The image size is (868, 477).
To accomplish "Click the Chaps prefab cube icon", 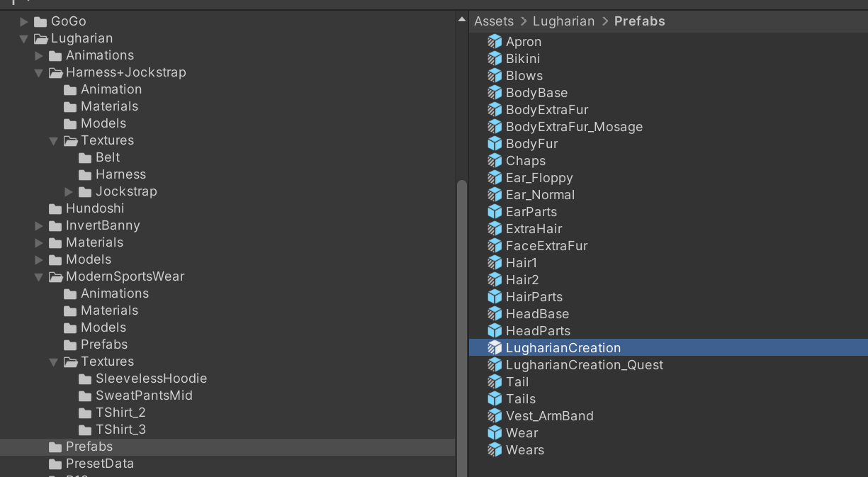I will 495,161.
